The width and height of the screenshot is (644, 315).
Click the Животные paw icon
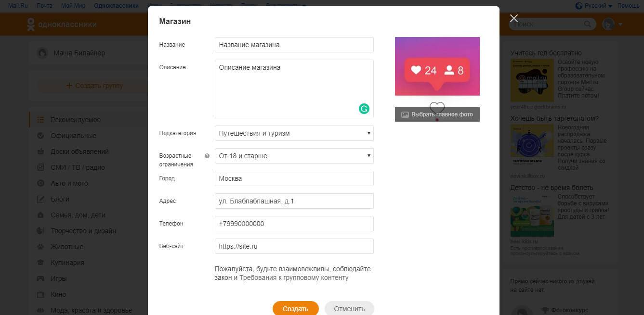(x=41, y=247)
